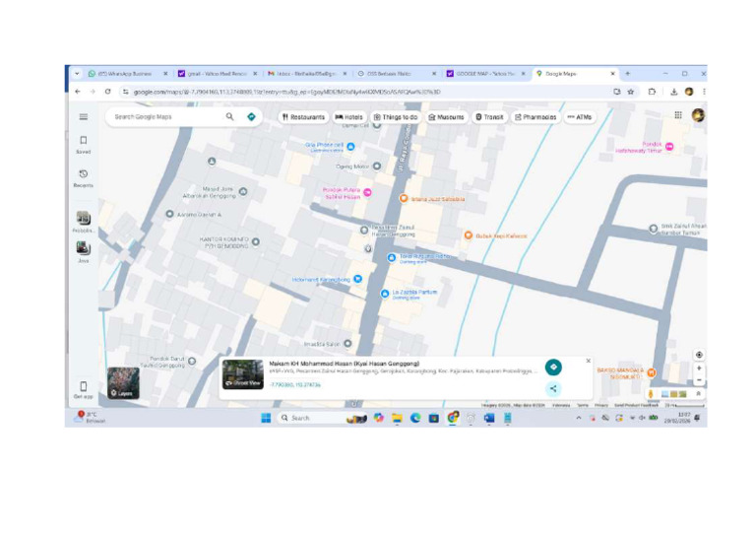Image resolution: width=756 pixels, height=535 pixels.
Task: Select the Ogeng Motor map pin
Action: point(377,166)
